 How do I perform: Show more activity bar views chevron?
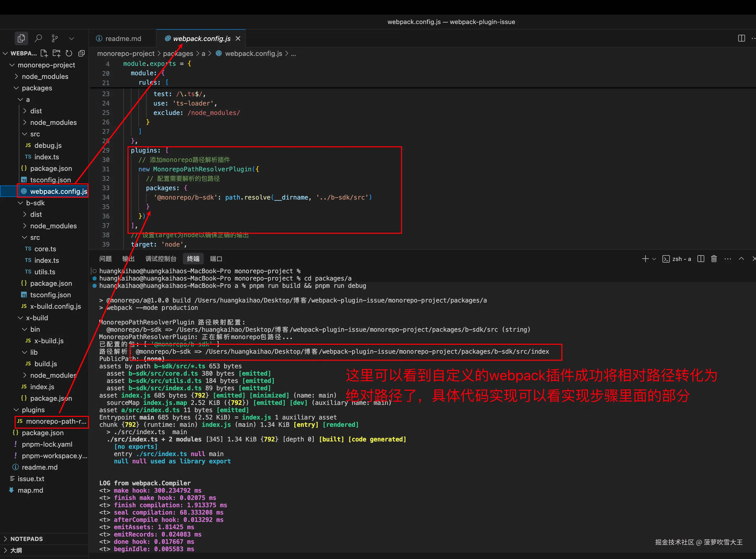point(71,39)
